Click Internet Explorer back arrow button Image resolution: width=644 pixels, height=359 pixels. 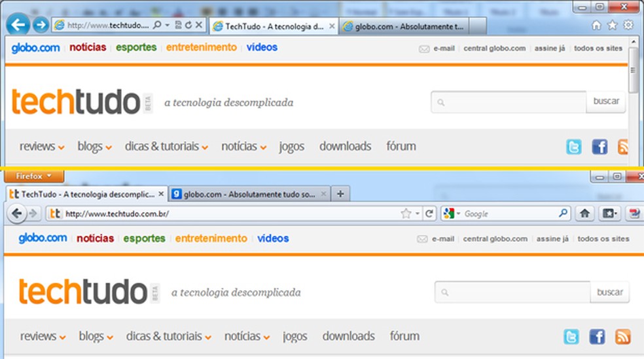[18, 25]
